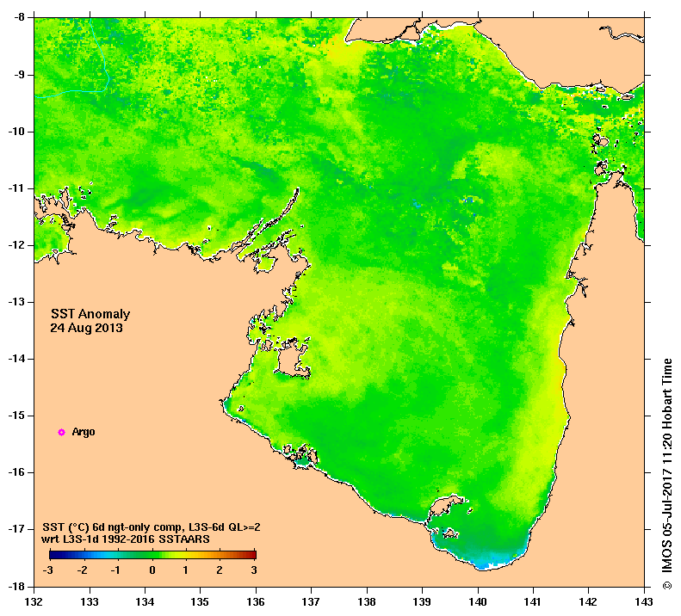The height and width of the screenshot is (616, 681).
Task: Click the longitude '136' axis label
Action: (256, 601)
